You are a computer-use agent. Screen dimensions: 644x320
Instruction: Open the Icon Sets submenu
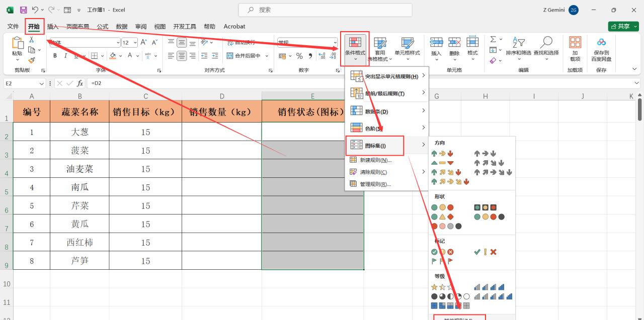tap(387, 146)
